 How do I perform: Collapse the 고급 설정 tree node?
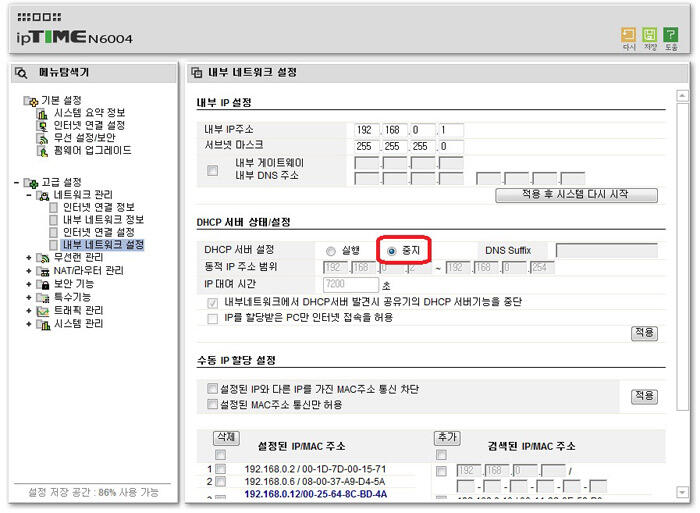coord(17,183)
